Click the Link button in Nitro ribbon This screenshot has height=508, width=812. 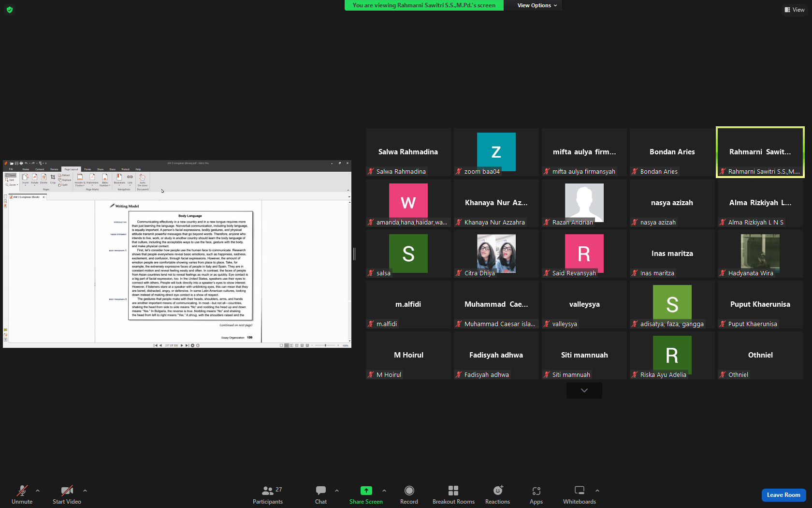point(130,179)
